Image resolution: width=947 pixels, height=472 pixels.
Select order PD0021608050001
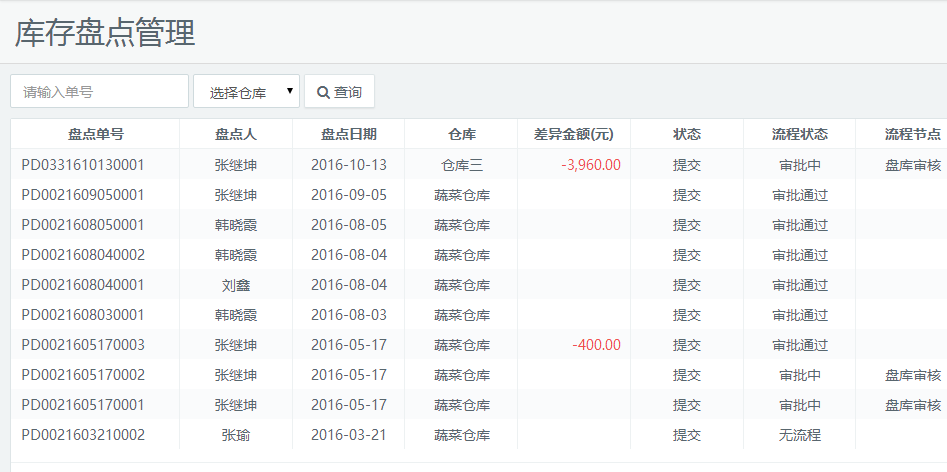[83, 225]
